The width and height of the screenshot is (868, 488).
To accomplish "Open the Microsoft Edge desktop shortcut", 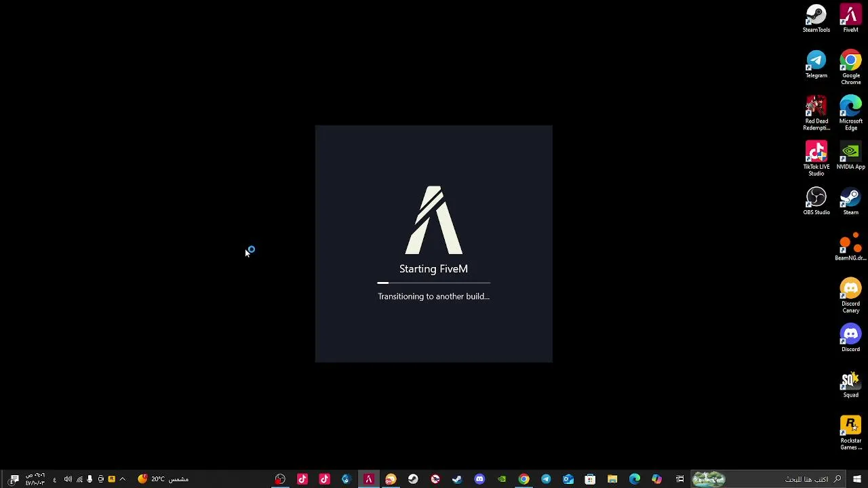I will pyautogui.click(x=850, y=113).
